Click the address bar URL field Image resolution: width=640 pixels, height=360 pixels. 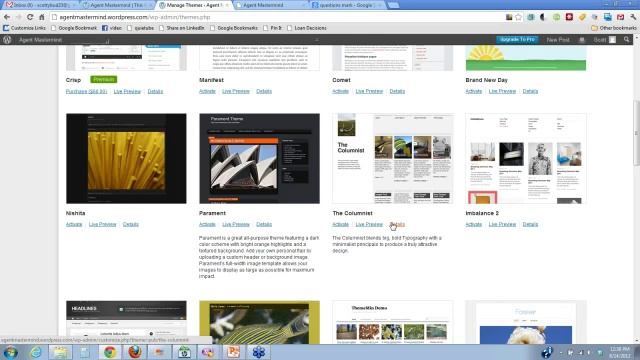[278, 17]
